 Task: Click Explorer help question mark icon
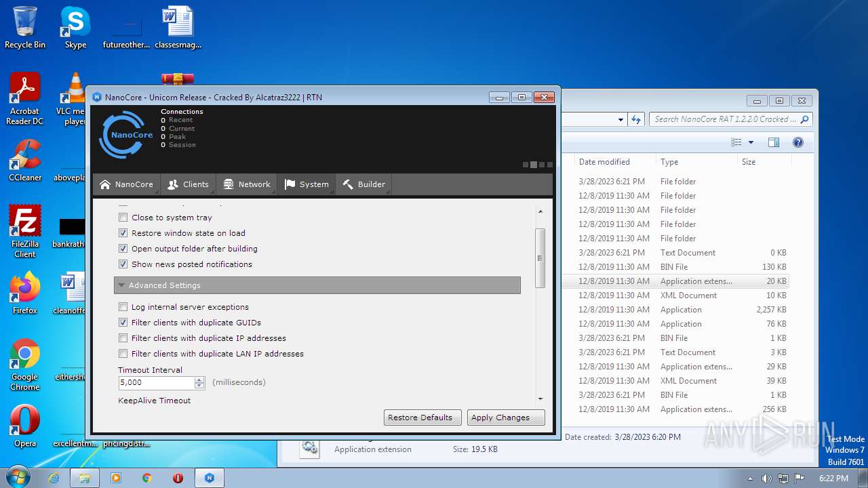click(798, 142)
